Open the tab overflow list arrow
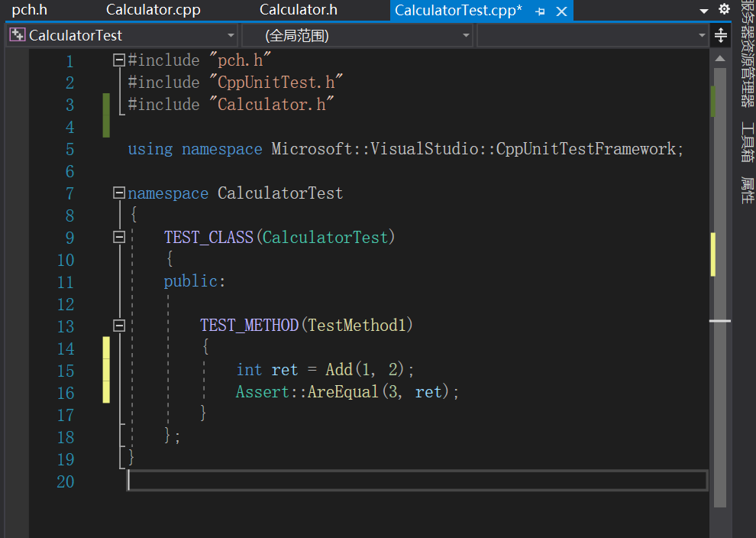756x538 pixels. tap(704, 11)
